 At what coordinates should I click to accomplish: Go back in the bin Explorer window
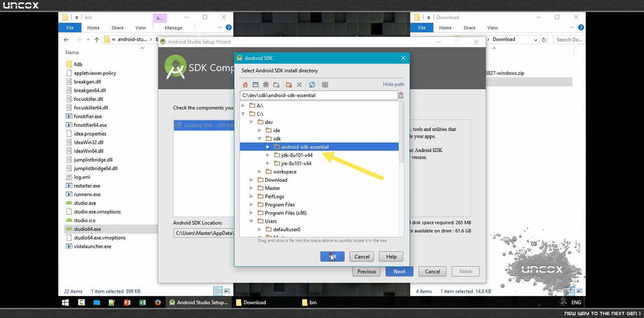pyautogui.click(x=66, y=39)
